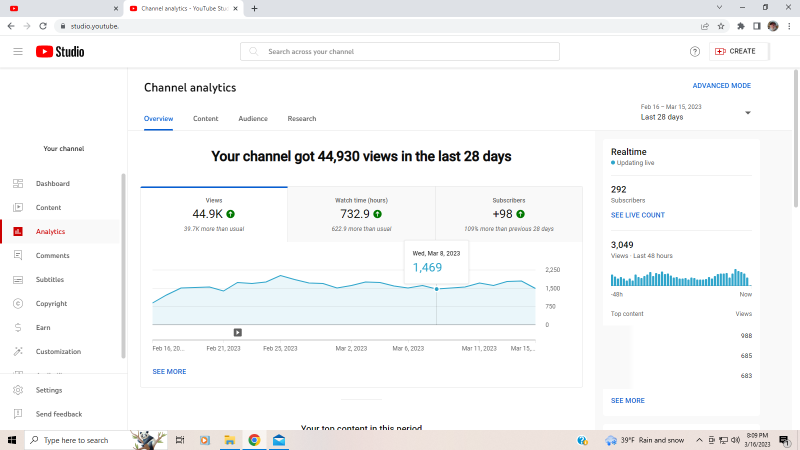Open the Earn section in sidebar
The image size is (800, 450).
pos(43,328)
